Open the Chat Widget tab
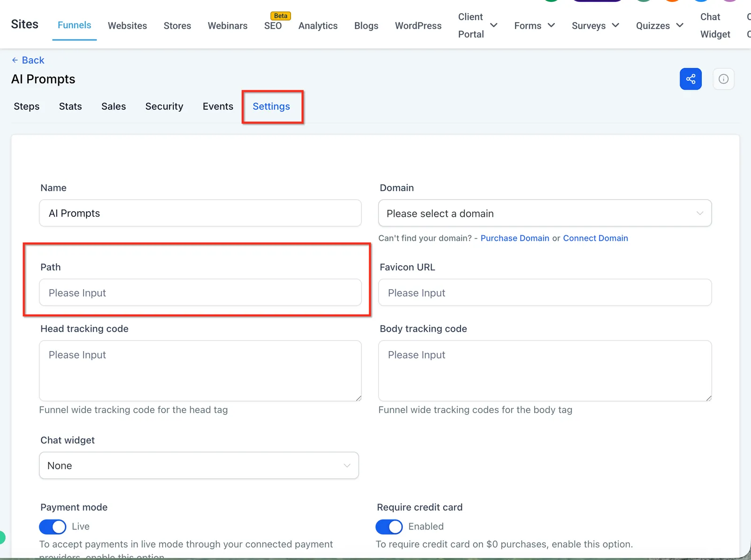 tap(715, 25)
